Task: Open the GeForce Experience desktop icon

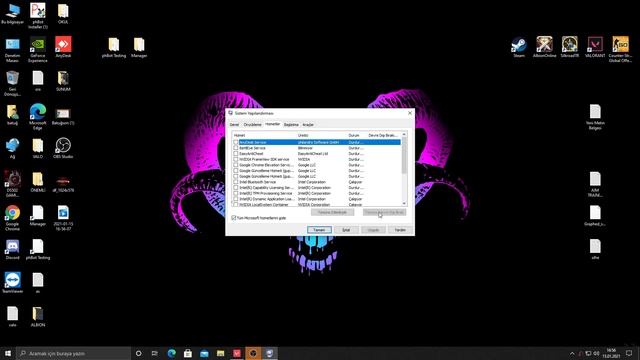Action: (38, 49)
